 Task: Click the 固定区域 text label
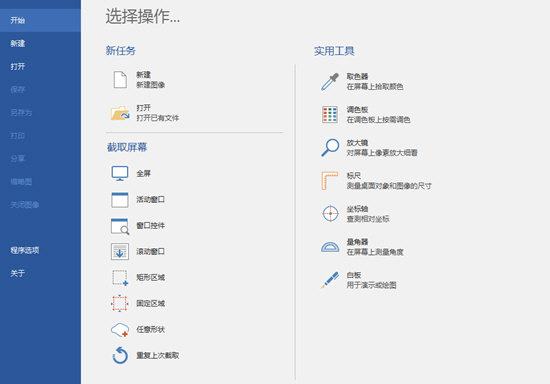pos(150,304)
